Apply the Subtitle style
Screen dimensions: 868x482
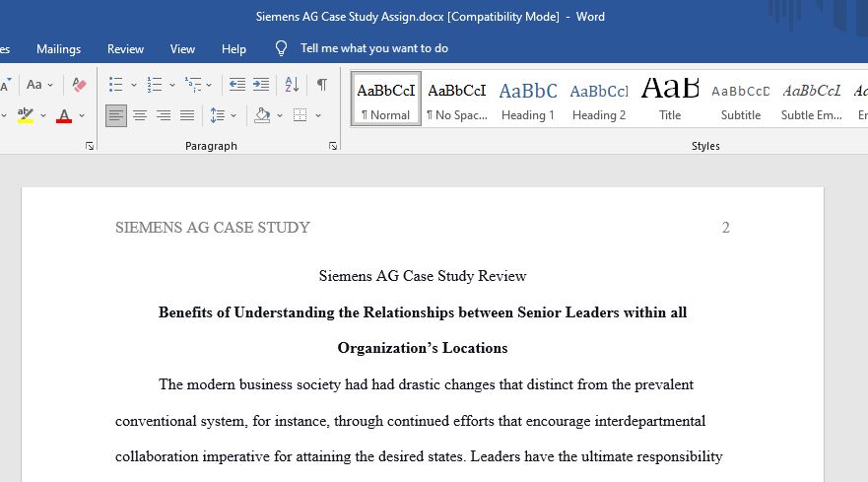pos(741,100)
